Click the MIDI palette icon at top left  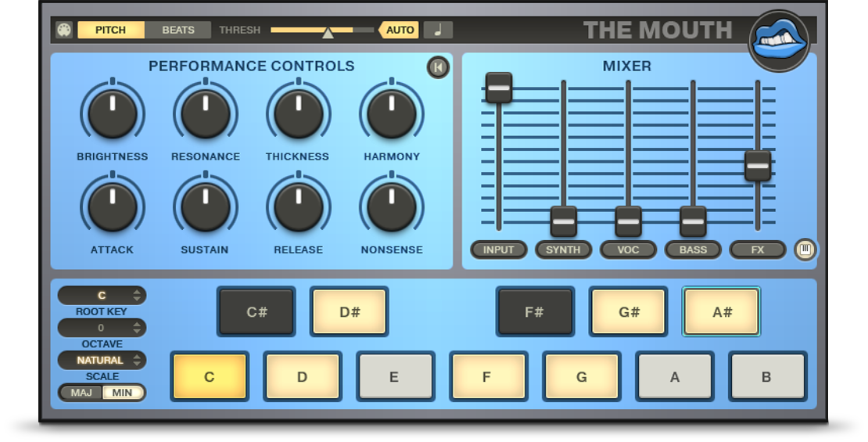pyautogui.click(x=64, y=31)
